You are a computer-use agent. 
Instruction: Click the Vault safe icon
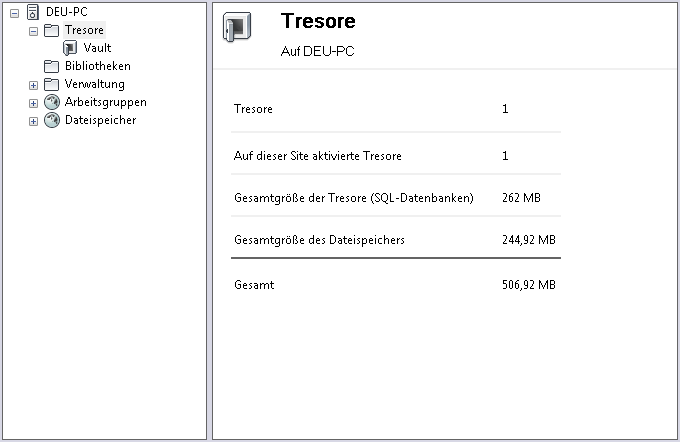pyautogui.click(x=70, y=48)
